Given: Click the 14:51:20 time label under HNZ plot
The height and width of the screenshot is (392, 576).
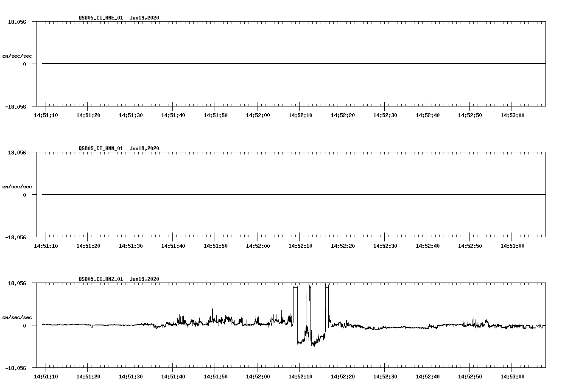Looking at the screenshot, I should (88, 377).
